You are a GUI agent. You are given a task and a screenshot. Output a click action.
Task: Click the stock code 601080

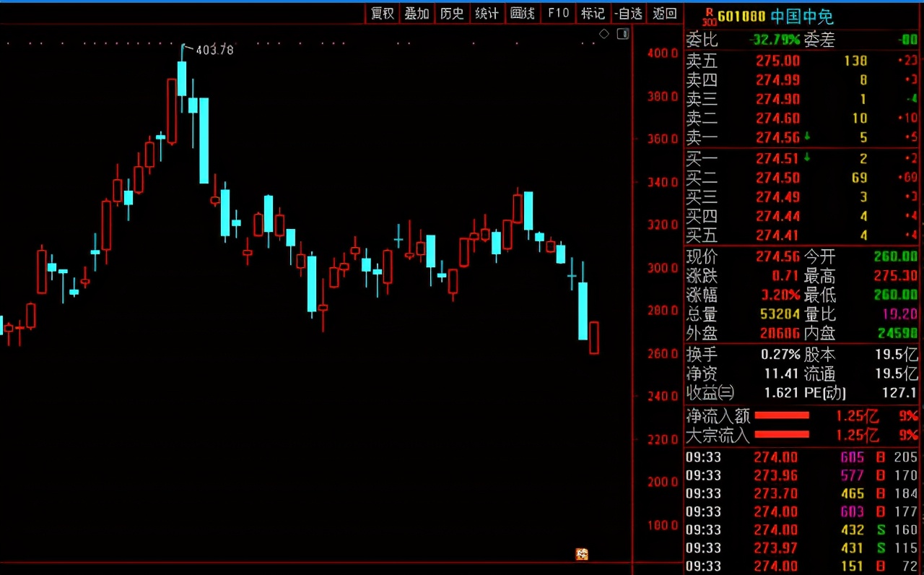(x=741, y=17)
